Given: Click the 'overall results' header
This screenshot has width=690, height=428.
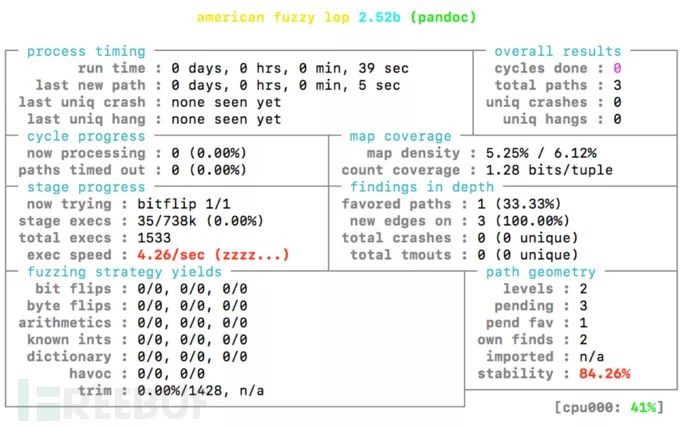Looking at the screenshot, I should coord(558,51).
